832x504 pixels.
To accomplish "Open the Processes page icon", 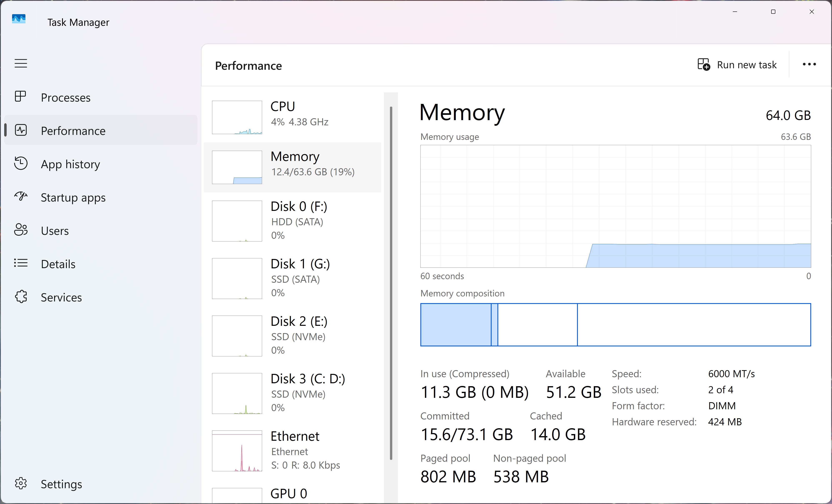I will pos(21,97).
